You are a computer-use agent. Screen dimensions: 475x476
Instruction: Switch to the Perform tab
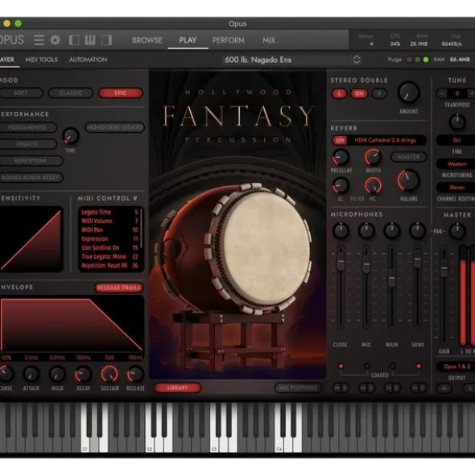coord(229,40)
